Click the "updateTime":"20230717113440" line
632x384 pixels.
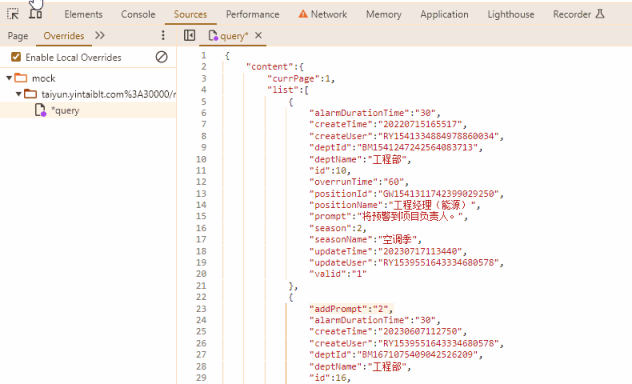click(x=388, y=251)
